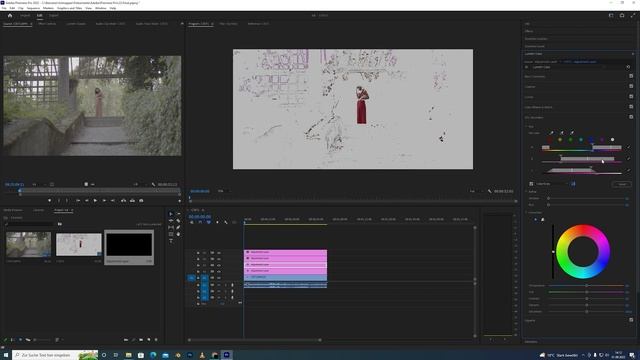
Task: Go to the Premiere Pro Home screen
Action: click(x=10, y=16)
